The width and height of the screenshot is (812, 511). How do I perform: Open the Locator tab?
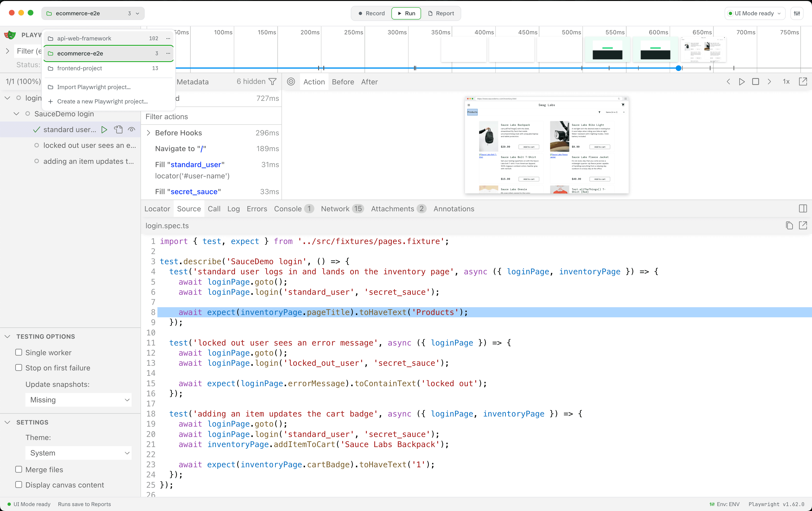coord(157,209)
